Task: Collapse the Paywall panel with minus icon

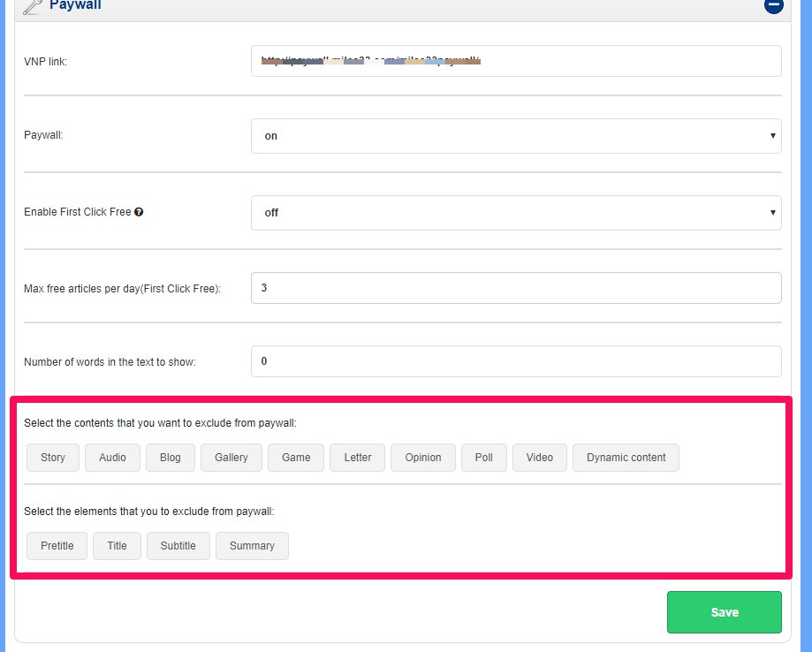Action: (774, 5)
